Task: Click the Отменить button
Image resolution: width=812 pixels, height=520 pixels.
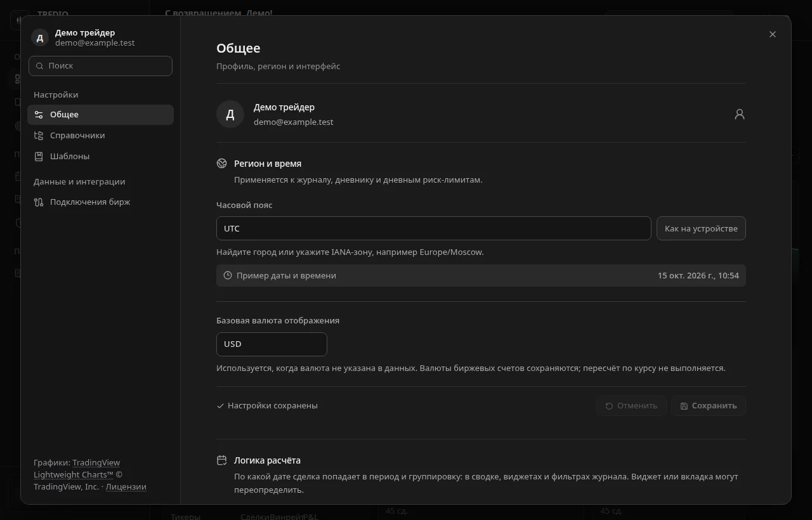Action: 631,406
